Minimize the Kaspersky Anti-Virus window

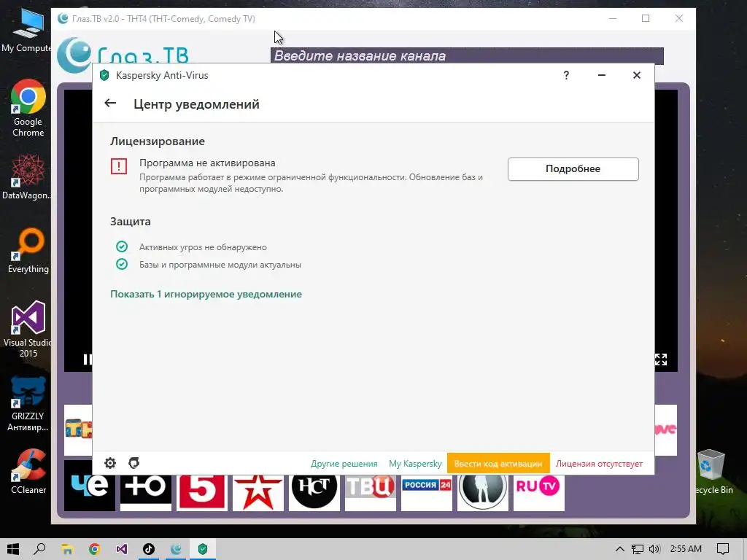[602, 75]
